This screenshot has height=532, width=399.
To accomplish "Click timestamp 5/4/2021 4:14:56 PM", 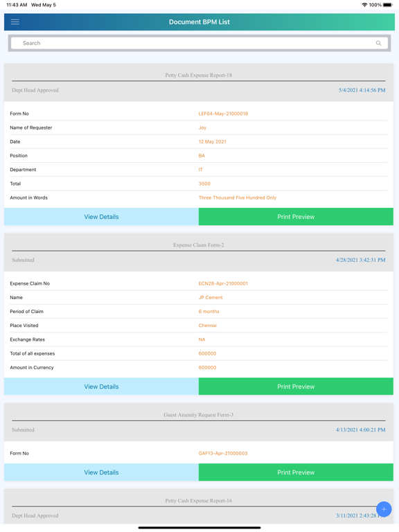I will point(362,90).
